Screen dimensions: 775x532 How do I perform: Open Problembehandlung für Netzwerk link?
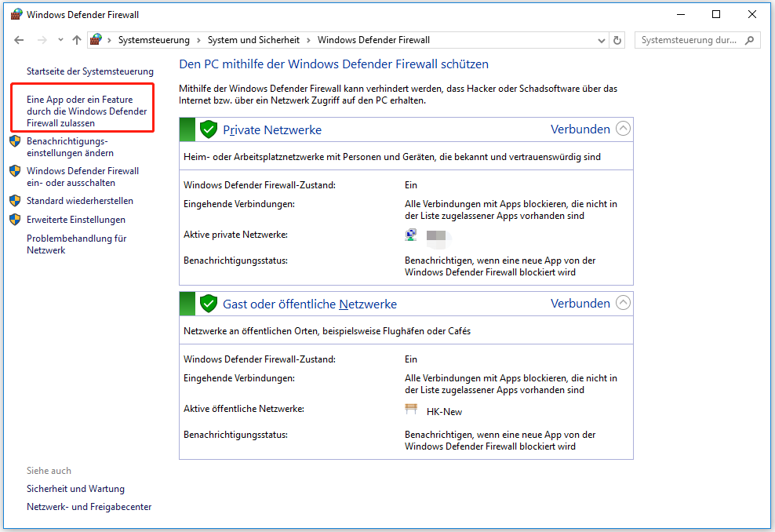click(x=77, y=244)
